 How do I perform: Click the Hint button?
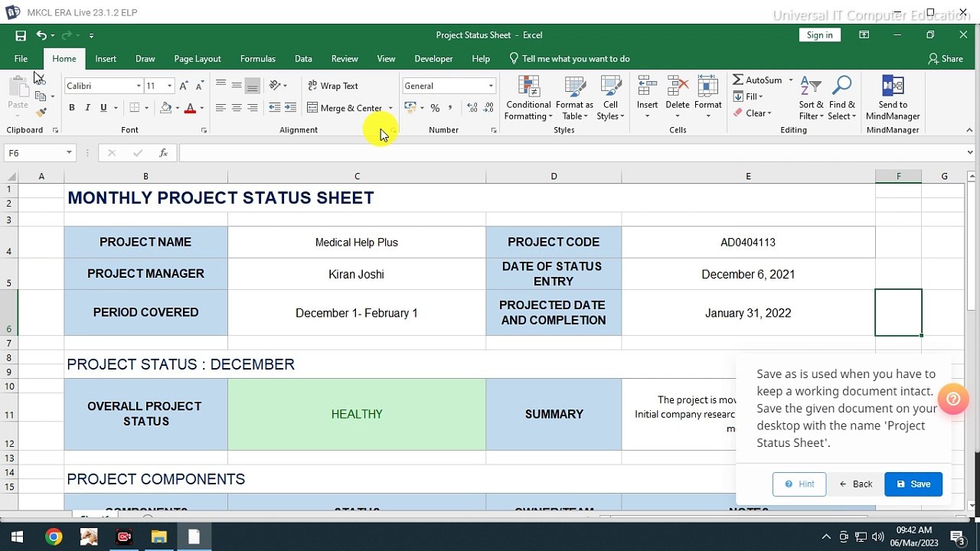pos(799,484)
